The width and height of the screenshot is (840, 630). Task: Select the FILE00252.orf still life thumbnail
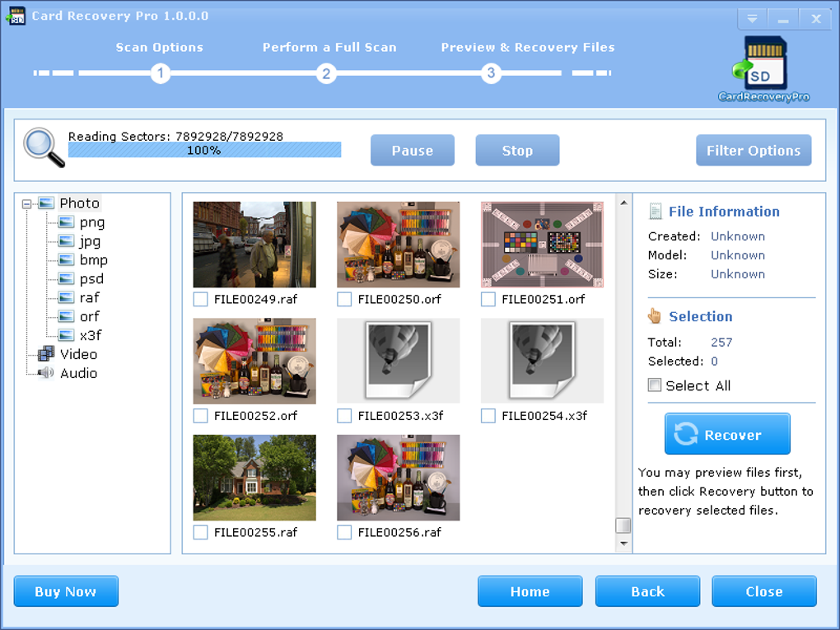click(254, 361)
